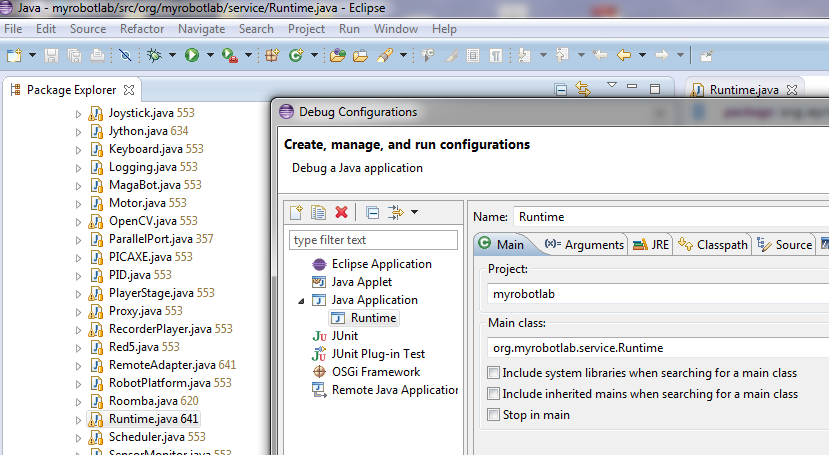Expand OpenCV.java in Package Explorer
The image size is (829, 455).
[78, 221]
